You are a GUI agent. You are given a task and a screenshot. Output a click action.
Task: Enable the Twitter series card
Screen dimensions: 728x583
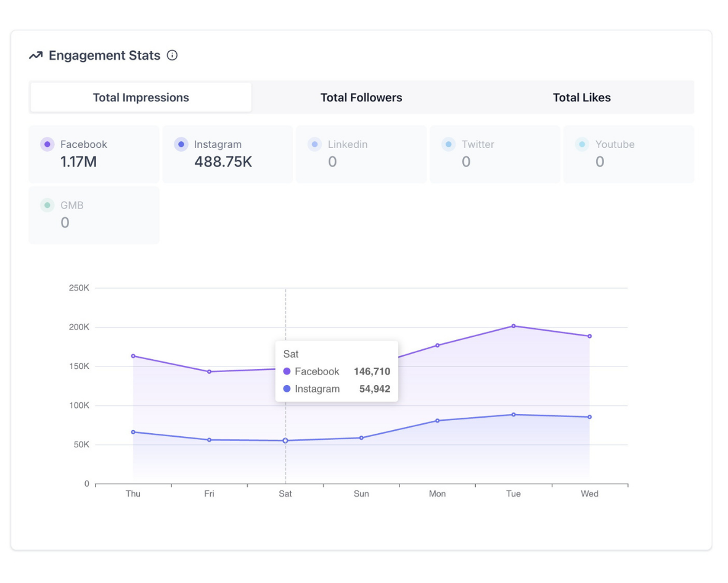pyautogui.click(x=496, y=154)
